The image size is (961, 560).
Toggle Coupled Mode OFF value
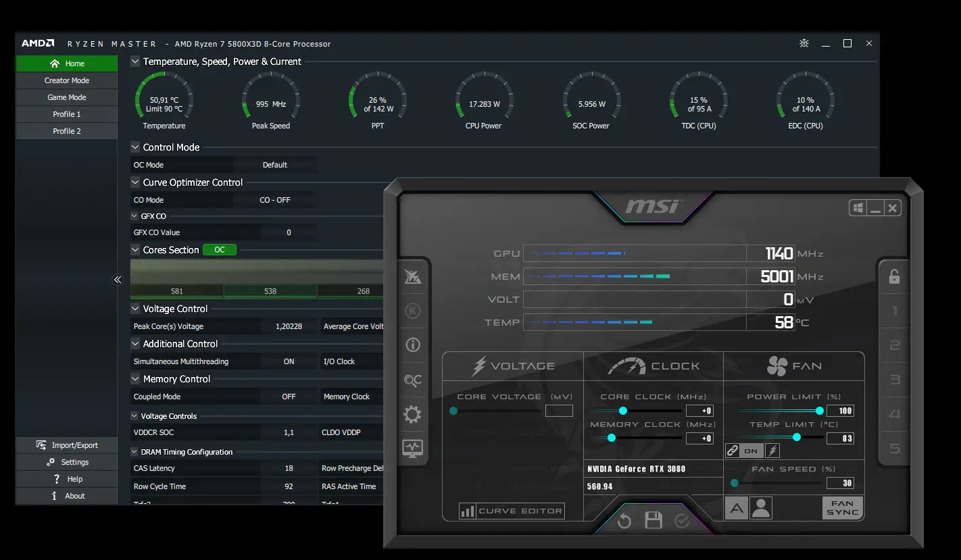click(x=289, y=397)
